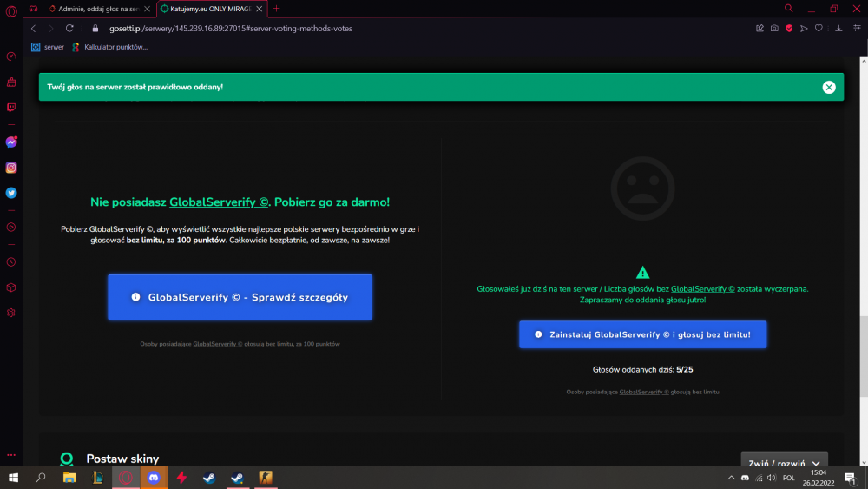Open the 'serwer' bookmark

pos(48,47)
